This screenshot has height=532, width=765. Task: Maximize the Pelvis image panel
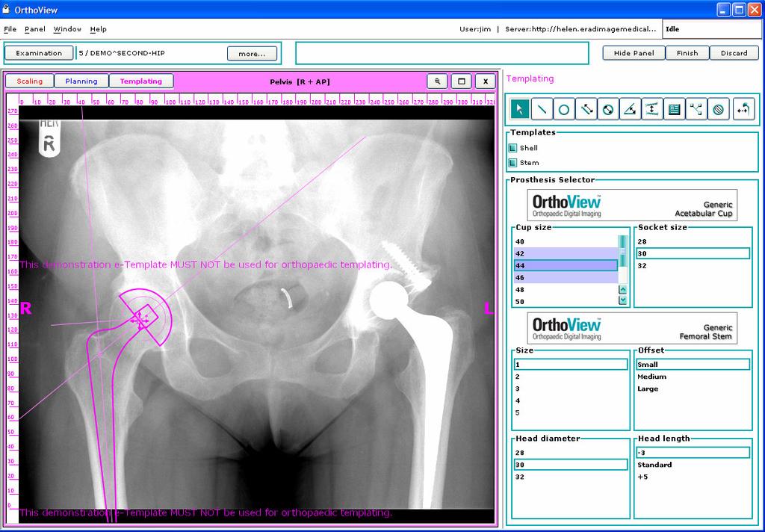tap(461, 81)
